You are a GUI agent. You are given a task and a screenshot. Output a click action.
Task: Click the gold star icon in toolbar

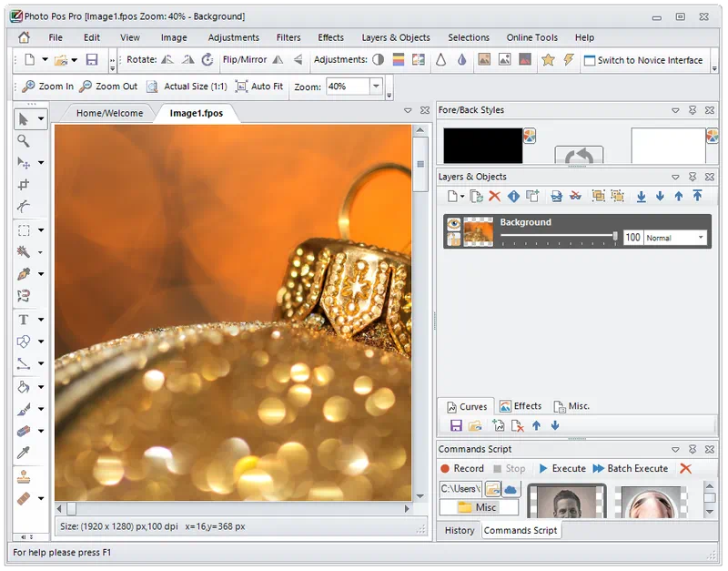(549, 59)
